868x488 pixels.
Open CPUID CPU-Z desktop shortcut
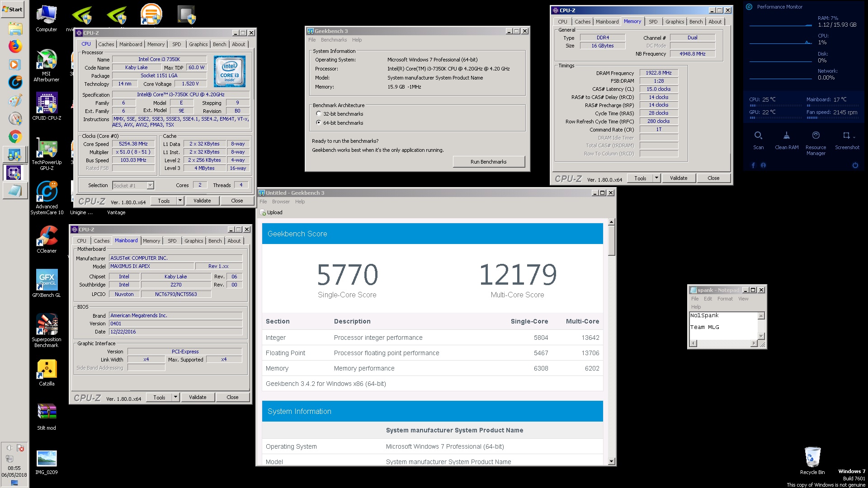pyautogui.click(x=46, y=107)
